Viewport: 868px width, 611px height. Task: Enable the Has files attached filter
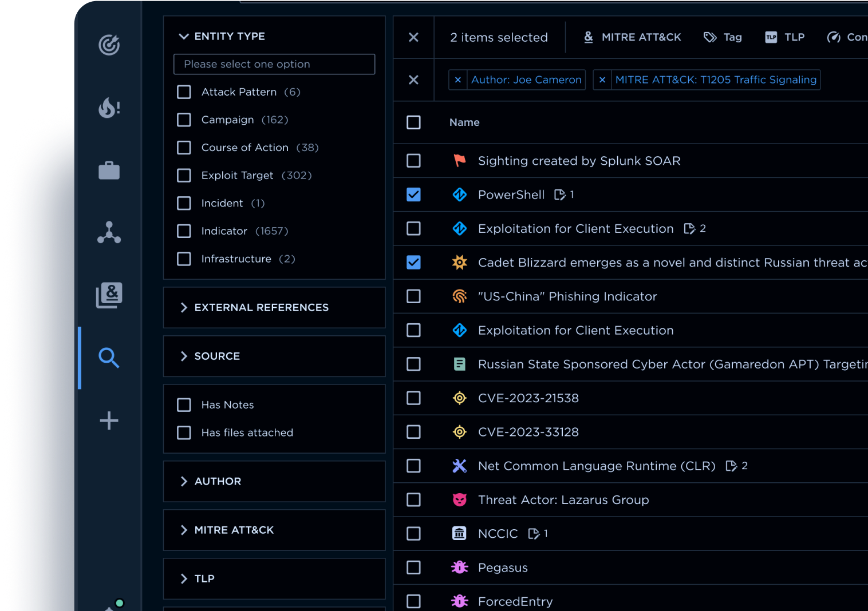click(184, 433)
